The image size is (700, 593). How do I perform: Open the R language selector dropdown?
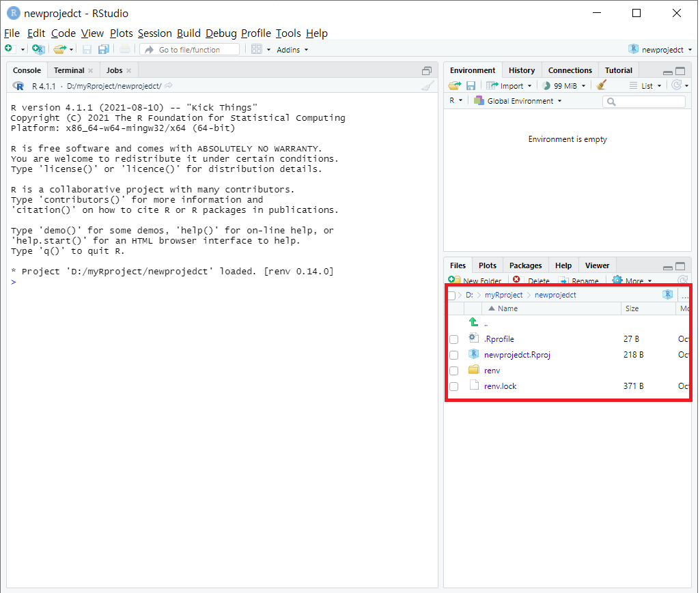pos(456,101)
